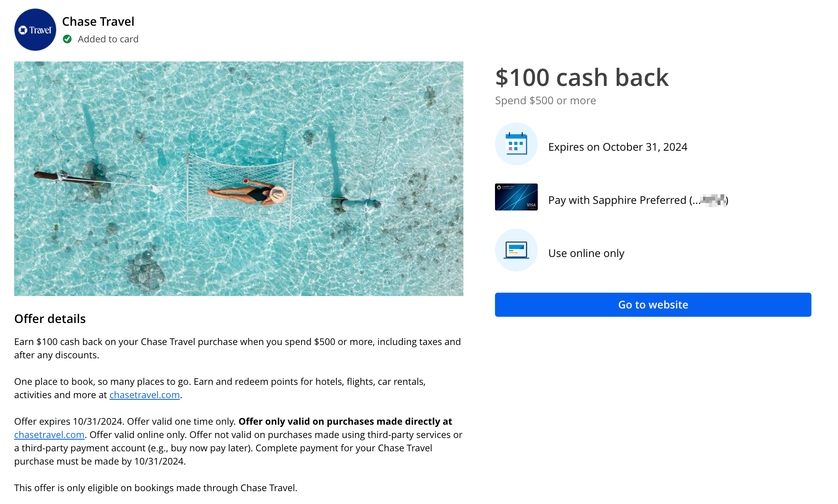The width and height of the screenshot is (838, 504).
Task: Open the chasetravel.com link in offer description
Action: pos(145,395)
